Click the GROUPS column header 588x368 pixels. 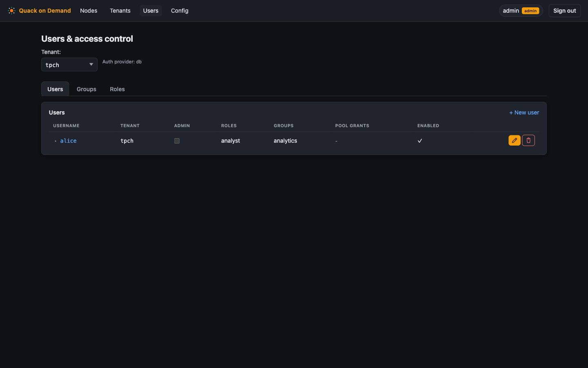pos(284,126)
